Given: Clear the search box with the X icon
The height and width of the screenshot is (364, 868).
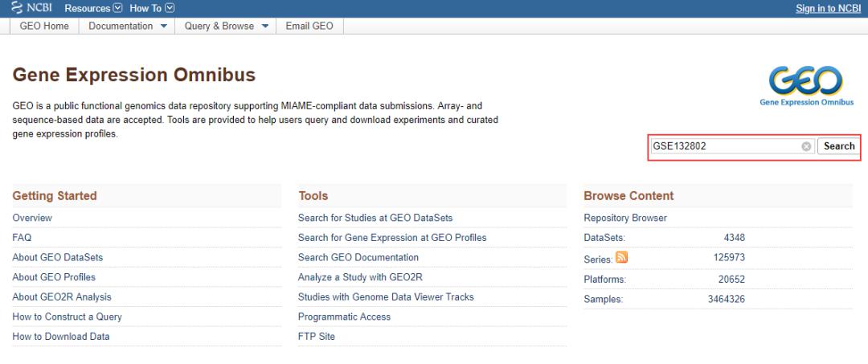Looking at the screenshot, I should point(807,146).
